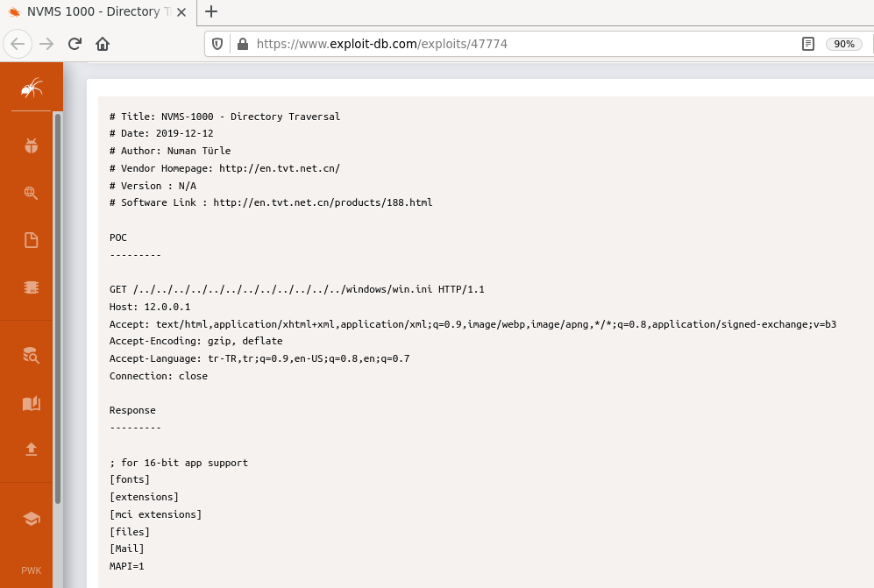Click the sidebar vertical scrollbar

coord(57,308)
